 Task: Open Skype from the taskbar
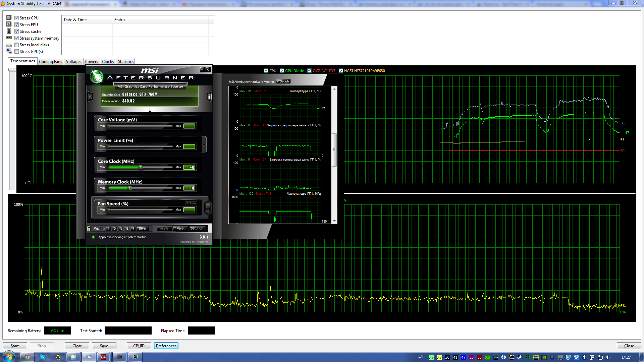pyautogui.click(x=42, y=357)
